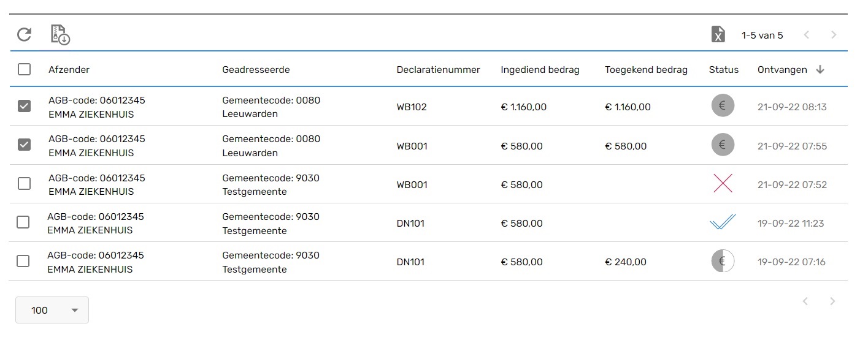
Task: Uncheck the WB102 row checkbox
Action: click(x=24, y=106)
